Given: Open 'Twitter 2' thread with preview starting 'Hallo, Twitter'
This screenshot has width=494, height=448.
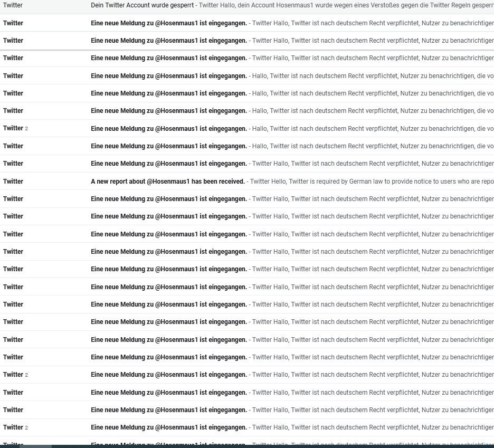Looking at the screenshot, I should pyautogui.click(x=247, y=129).
